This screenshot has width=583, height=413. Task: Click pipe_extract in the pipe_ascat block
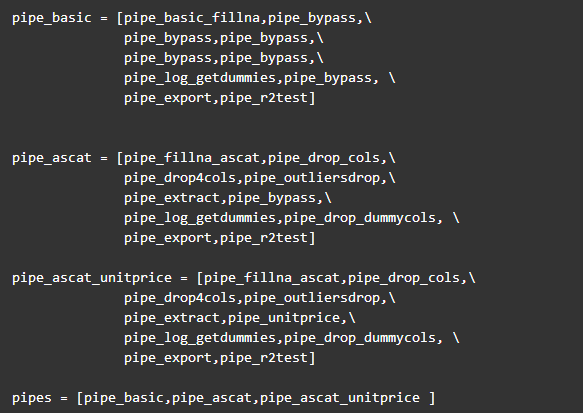click(172, 198)
